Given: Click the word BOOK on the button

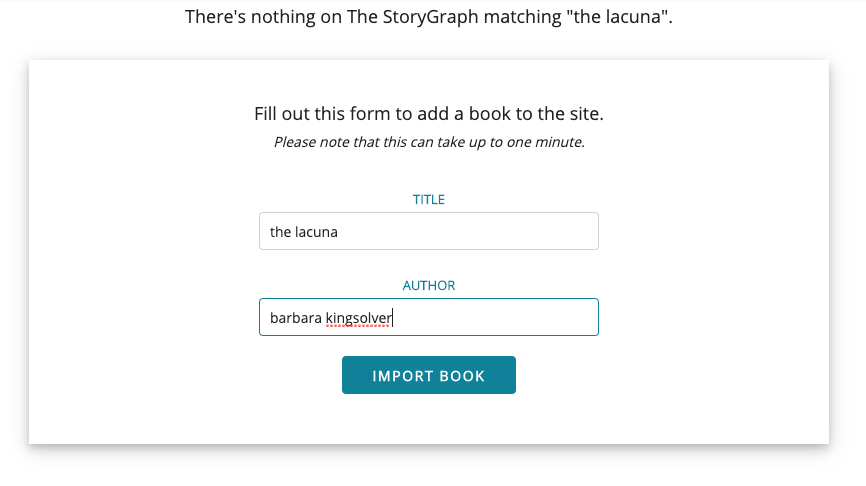Looking at the screenshot, I should tap(462, 376).
